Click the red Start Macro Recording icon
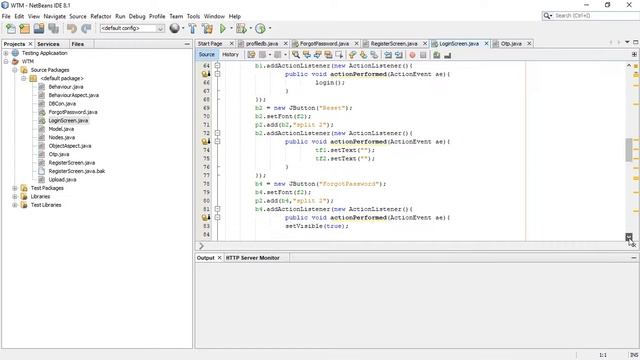640x360 pixels. pos(412,55)
